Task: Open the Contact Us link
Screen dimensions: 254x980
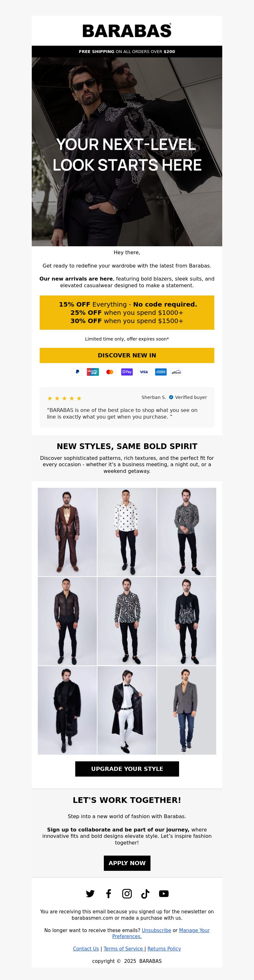Action: click(x=86, y=949)
